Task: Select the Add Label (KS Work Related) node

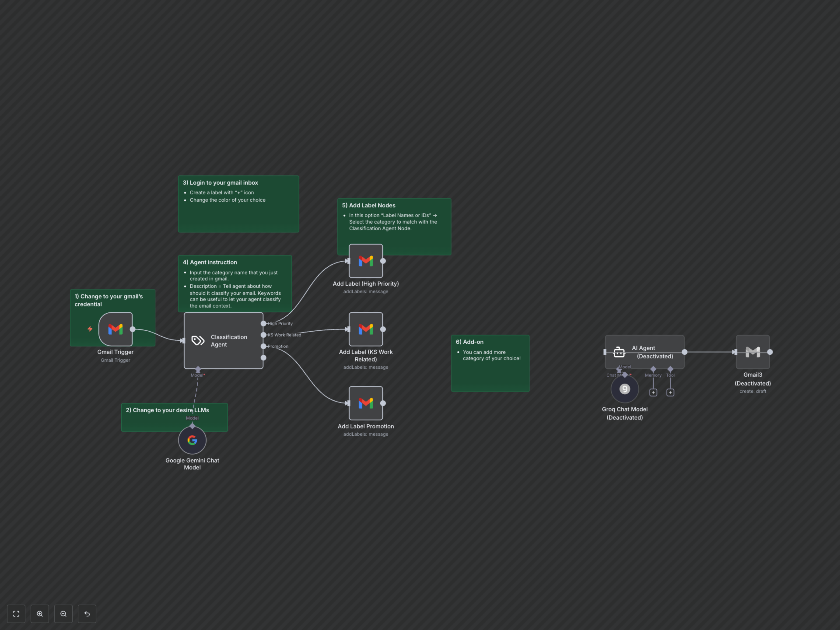Action: coord(366,329)
